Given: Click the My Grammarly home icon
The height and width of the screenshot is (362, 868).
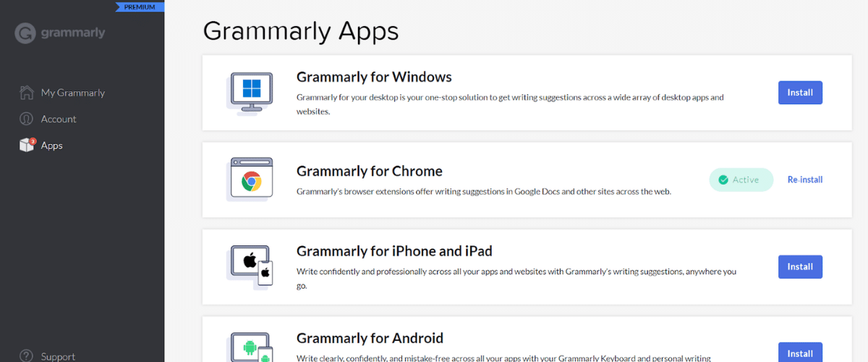Looking at the screenshot, I should (27, 93).
